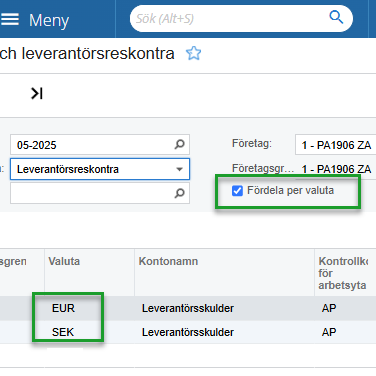Click Leverantörsskulder in the EUR row

click(188, 308)
